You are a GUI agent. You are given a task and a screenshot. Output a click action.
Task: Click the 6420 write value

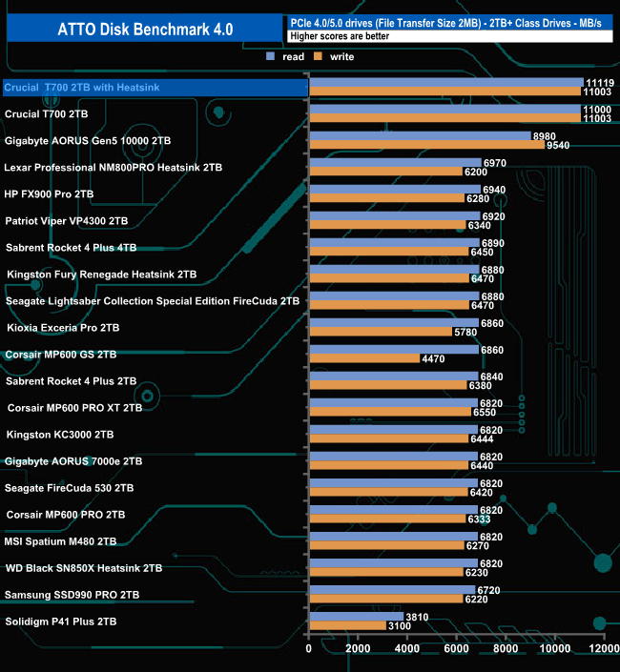click(481, 493)
